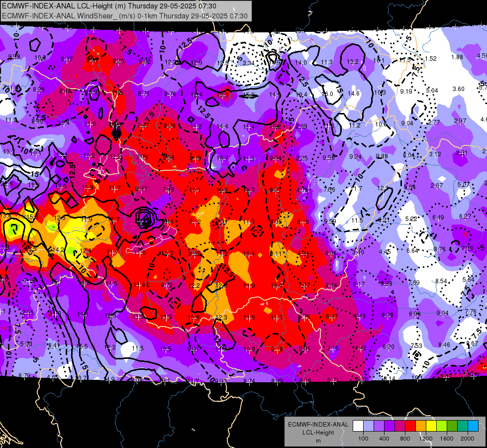Click the '1600' legend tick label
Image resolution: width=487 pixels, height=448 pixels.
pyautogui.click(x=447, y=439)
